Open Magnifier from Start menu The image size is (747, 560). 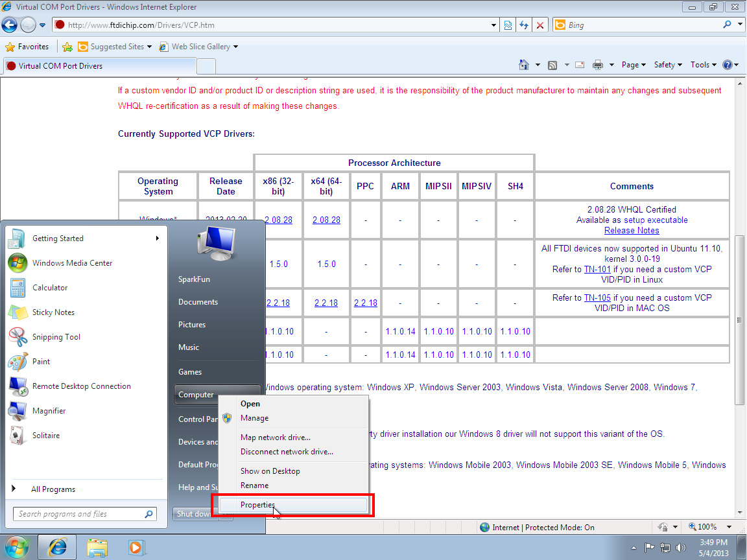pyautogui.click(x=85, y=411)
